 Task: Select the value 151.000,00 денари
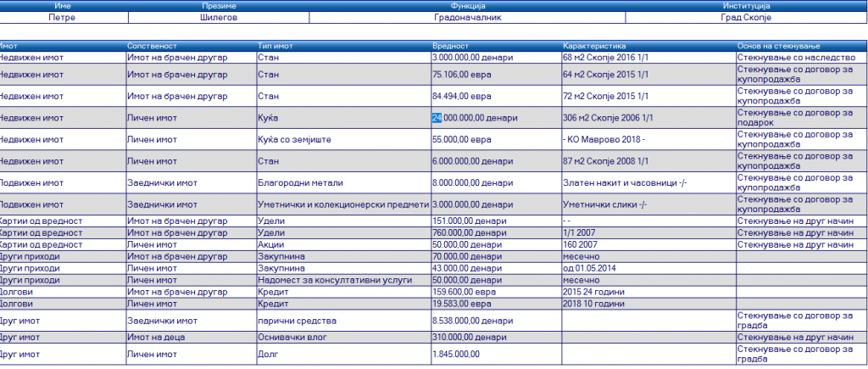497,221
